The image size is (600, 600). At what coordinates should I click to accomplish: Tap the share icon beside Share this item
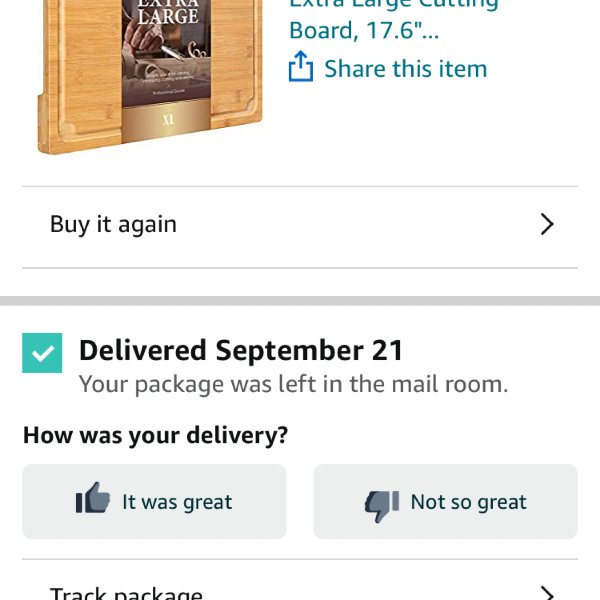[x=301, y=67]
